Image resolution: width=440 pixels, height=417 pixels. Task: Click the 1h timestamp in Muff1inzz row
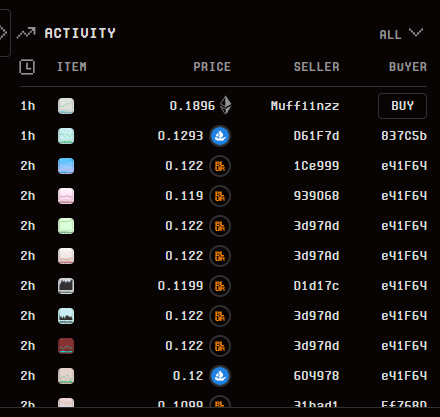[x=28, y=106]
